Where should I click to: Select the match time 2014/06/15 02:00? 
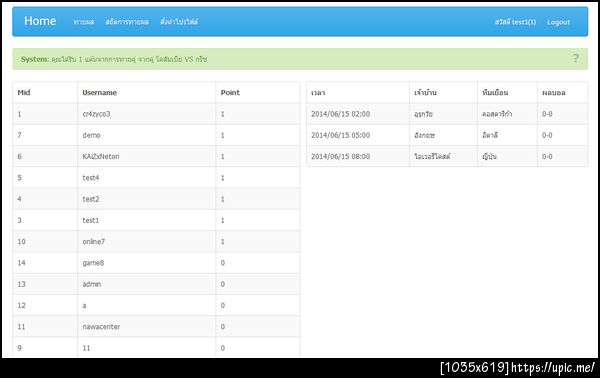tap(341, 114)
